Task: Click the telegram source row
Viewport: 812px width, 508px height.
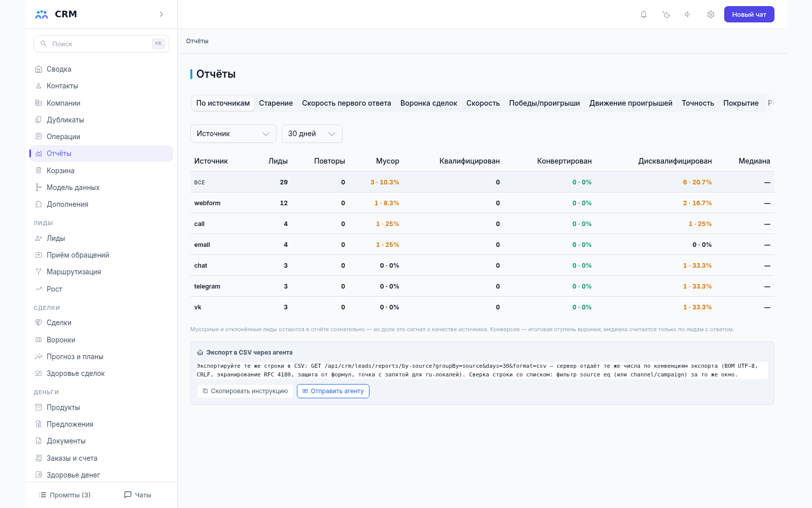Action: (x=482, y=286)
